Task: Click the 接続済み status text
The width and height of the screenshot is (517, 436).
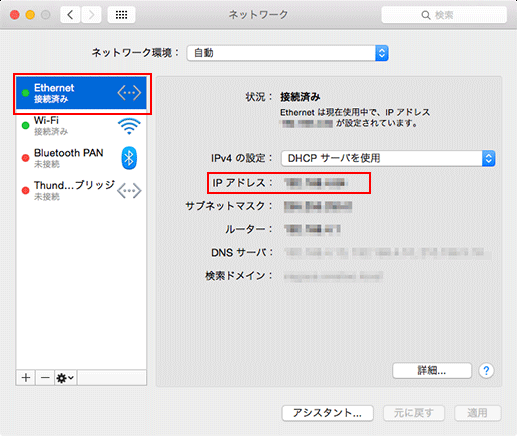Action: [x=300, y=97]
